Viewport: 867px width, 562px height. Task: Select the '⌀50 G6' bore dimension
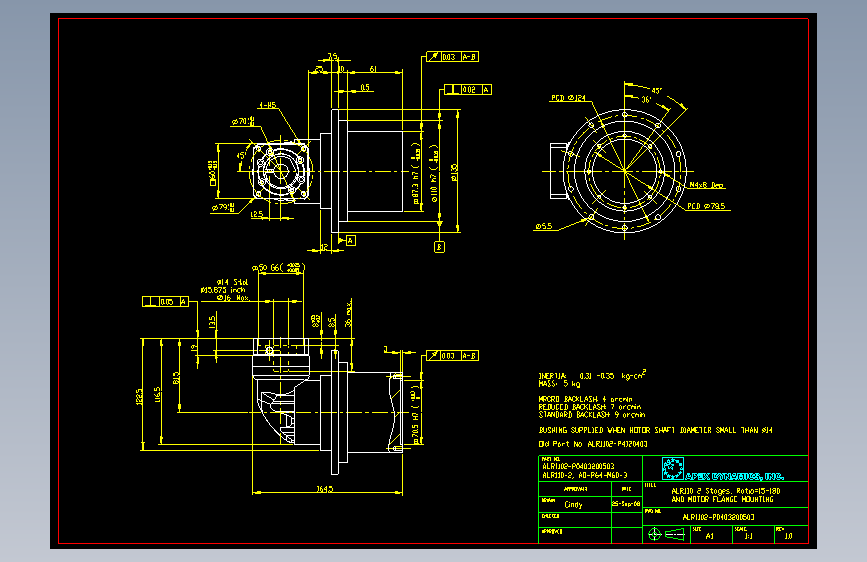click(278, 268)
